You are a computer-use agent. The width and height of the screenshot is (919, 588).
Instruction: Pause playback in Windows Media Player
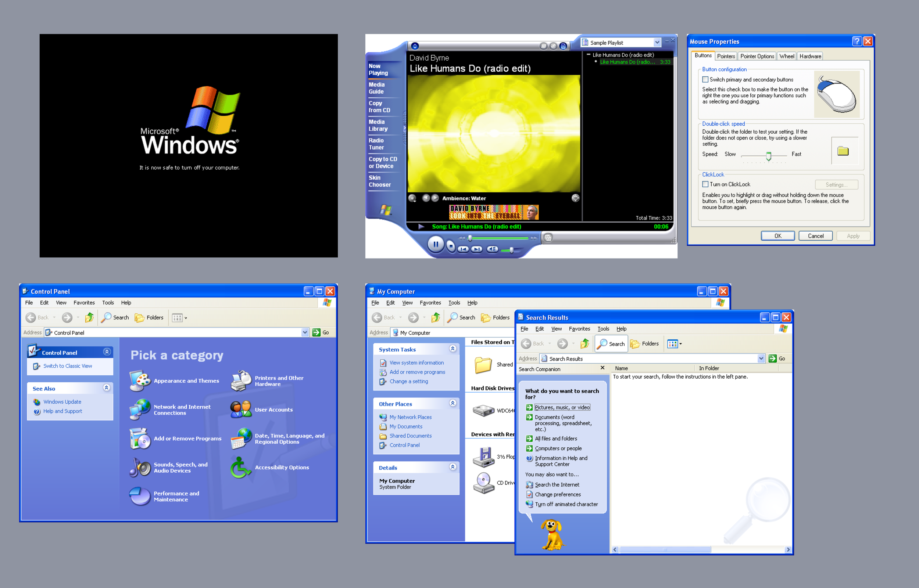[x=436, y=244]
